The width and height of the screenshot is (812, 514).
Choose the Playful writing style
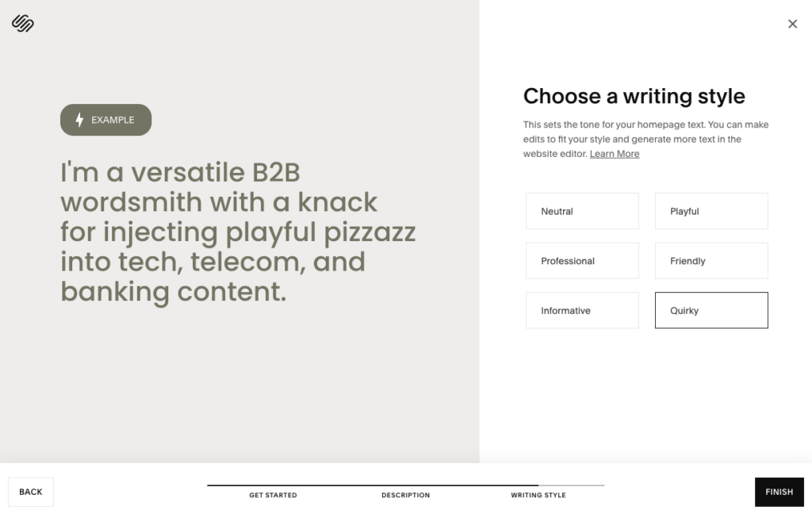coord(711,211)
